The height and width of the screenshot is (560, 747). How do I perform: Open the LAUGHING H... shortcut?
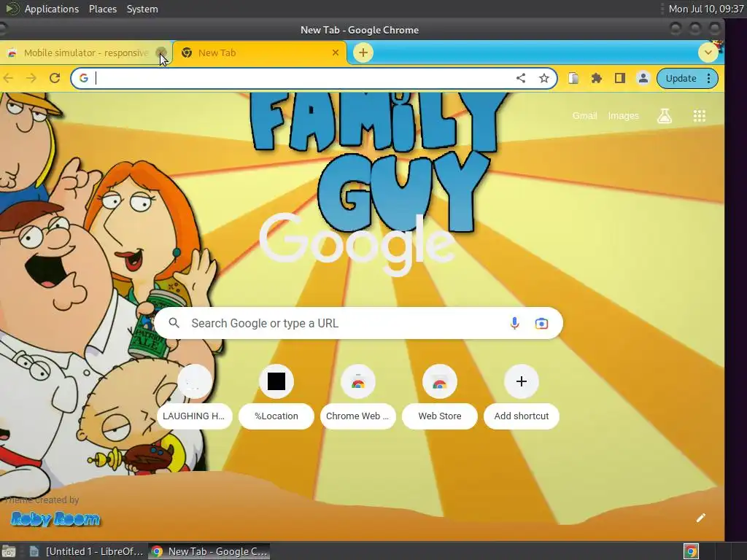coord(194,396)
